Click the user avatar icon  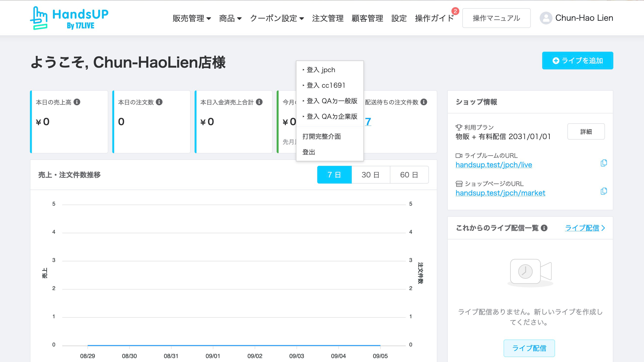546,18
